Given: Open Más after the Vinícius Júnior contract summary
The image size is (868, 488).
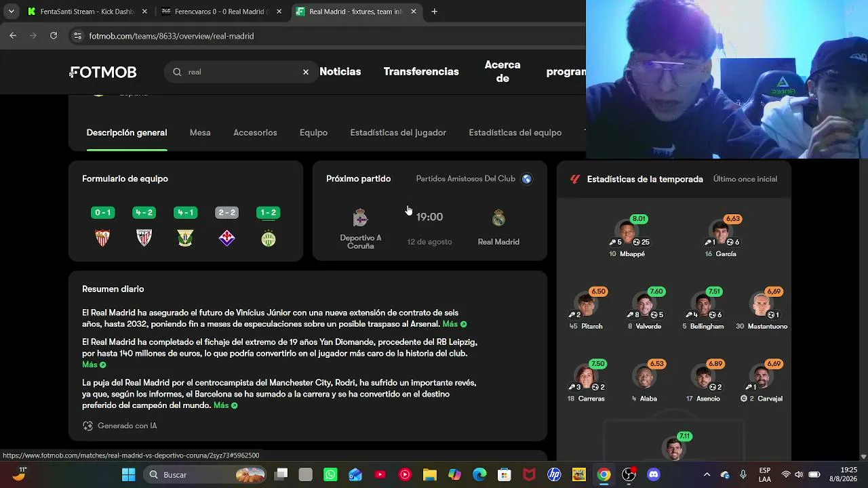Looking at the screenshot, I should point(454,324).
